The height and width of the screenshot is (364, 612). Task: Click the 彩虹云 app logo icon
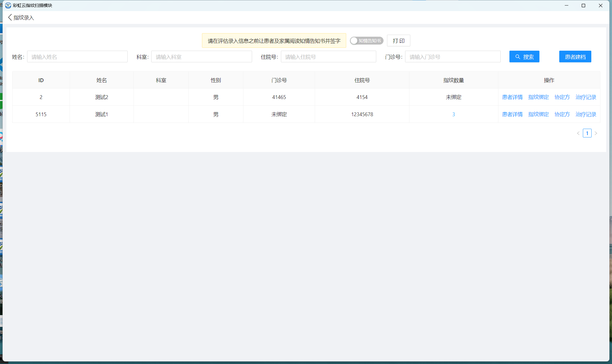pyautogui.click(x=8, y=5)
